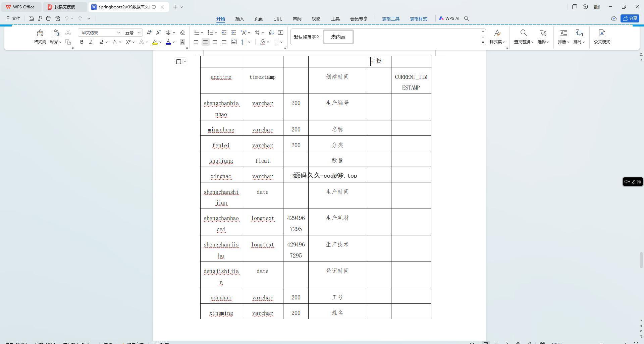Decrease font size with A- icon
This screenshot has height=344, width=644.
pyautogui.click(x=158, y=33)
